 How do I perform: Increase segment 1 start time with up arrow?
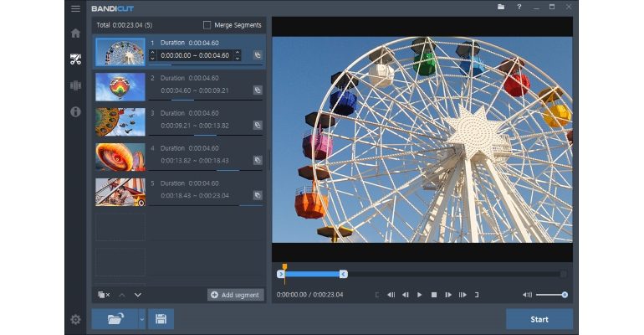coord(152,52)
